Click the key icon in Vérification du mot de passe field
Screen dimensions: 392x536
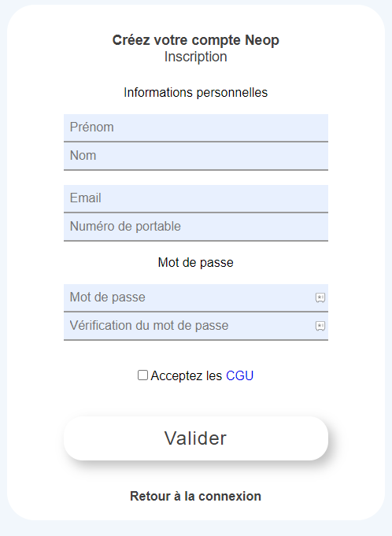click(320, 326)
